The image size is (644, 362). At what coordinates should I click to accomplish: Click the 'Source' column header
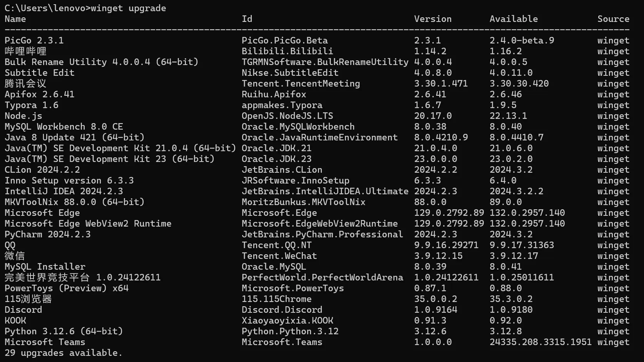[x=613, y=19]
